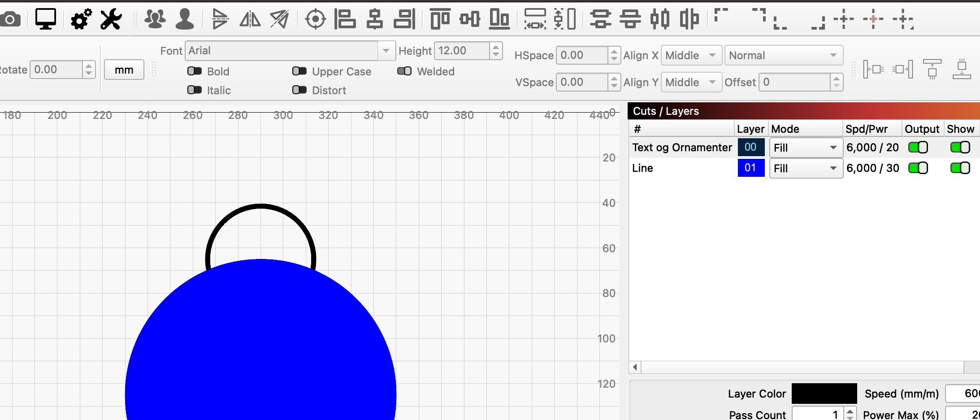Disable output for the Line layer
The width and height of the screenshot is (980, 420).
coord(918,168)
